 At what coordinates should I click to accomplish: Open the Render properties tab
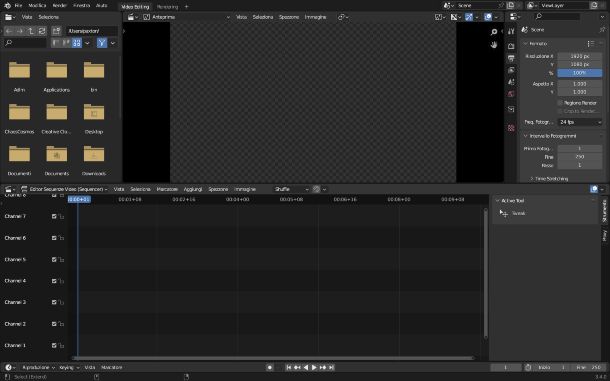pyautogui.click(x=511, y=46)
